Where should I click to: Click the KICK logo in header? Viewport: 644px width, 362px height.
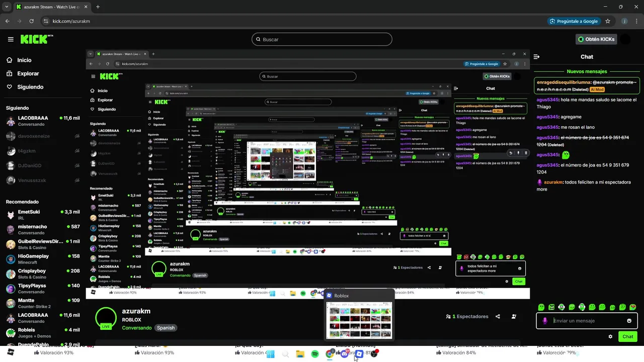click(37, 39)
